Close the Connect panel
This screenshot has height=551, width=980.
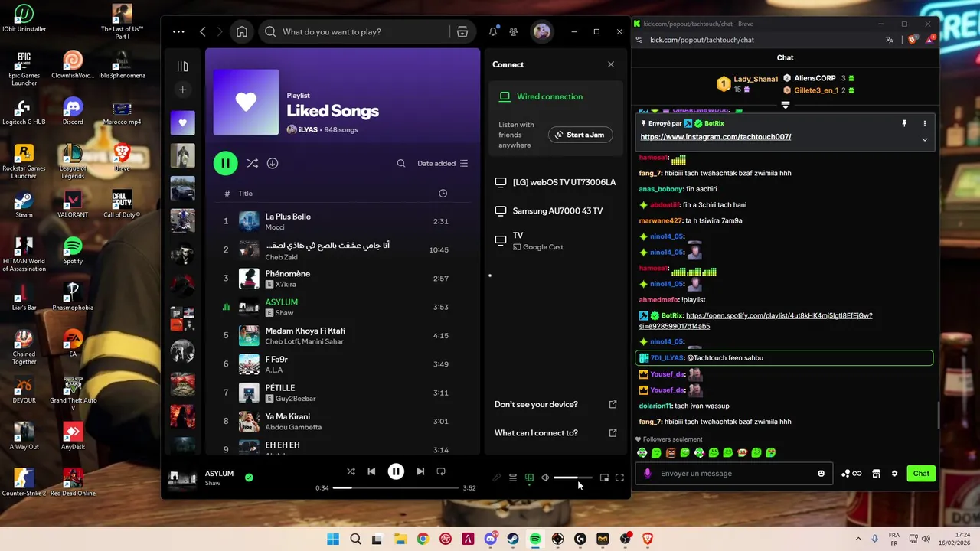point(611,64)
